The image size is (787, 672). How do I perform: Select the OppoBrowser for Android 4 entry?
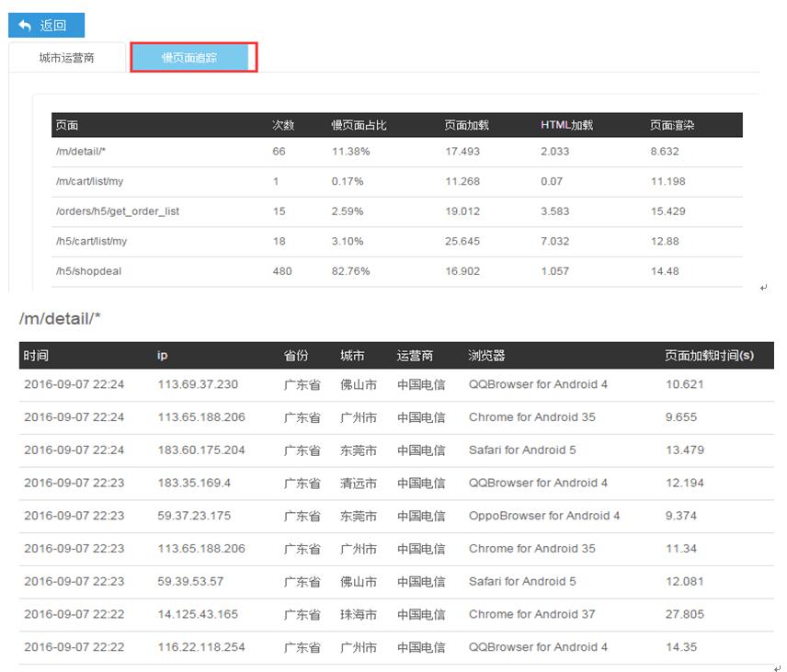[543, 516]
